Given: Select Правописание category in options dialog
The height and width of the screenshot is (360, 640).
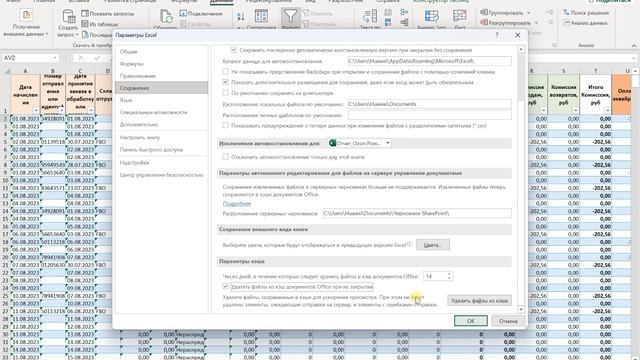Looking at the screenshot, I should coord(161,76).
